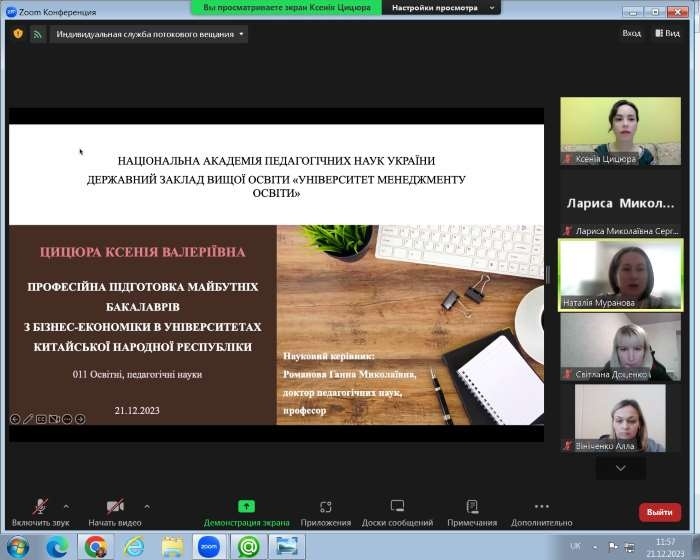Click the Примечания notes icon
Viewport: 700px width, 560px height.
(472, 507)
